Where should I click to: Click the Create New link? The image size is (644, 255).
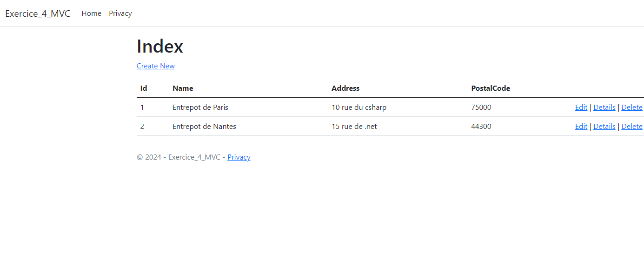(156, 66)
